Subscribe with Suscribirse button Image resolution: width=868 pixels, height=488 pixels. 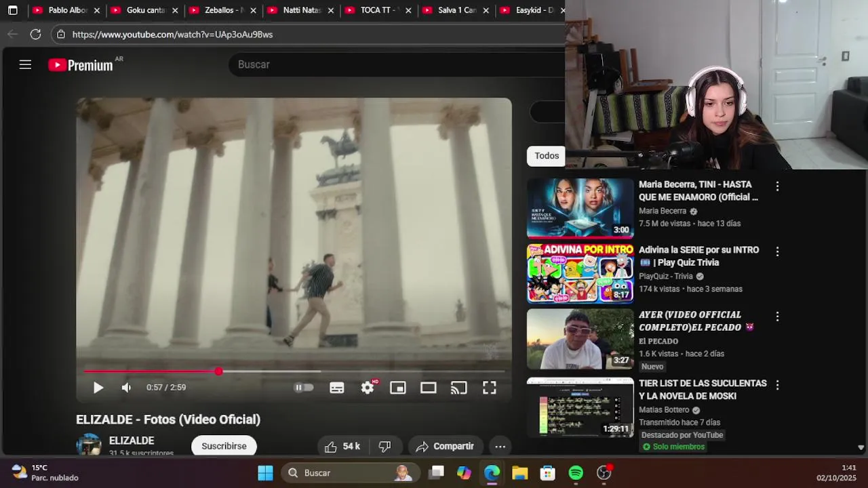click(x=224, y=446)
